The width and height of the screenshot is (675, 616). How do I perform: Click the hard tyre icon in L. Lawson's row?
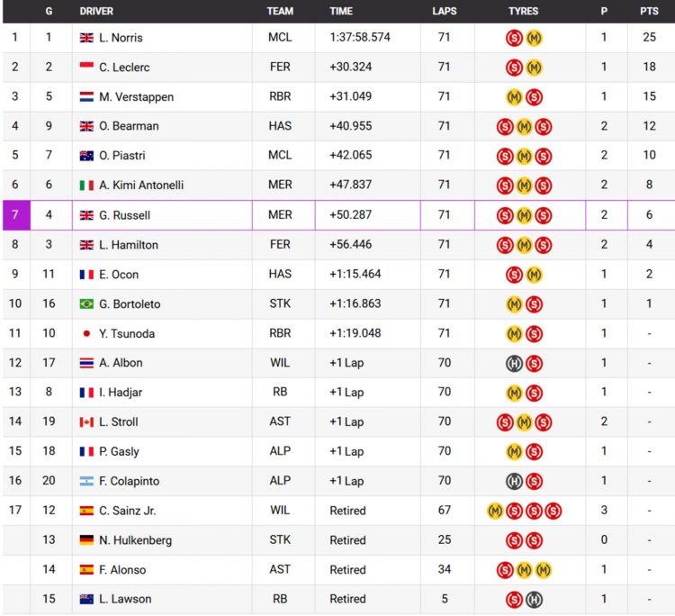[534, 599]
